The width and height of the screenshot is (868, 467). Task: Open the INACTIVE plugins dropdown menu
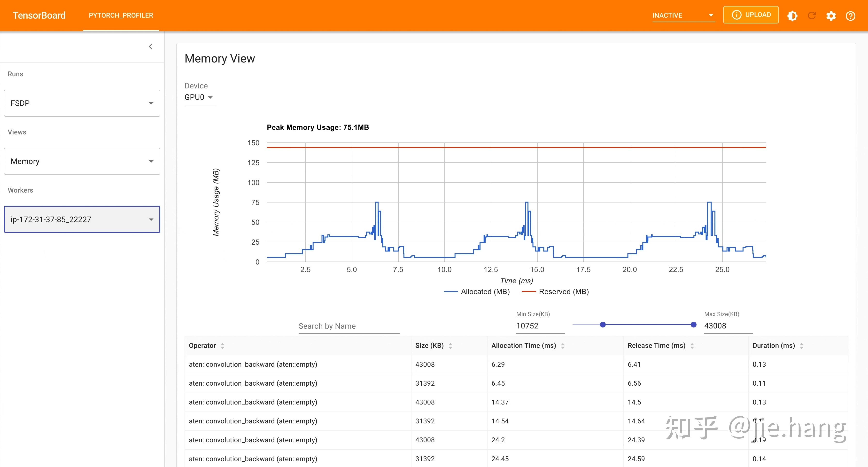click(683, 16)
